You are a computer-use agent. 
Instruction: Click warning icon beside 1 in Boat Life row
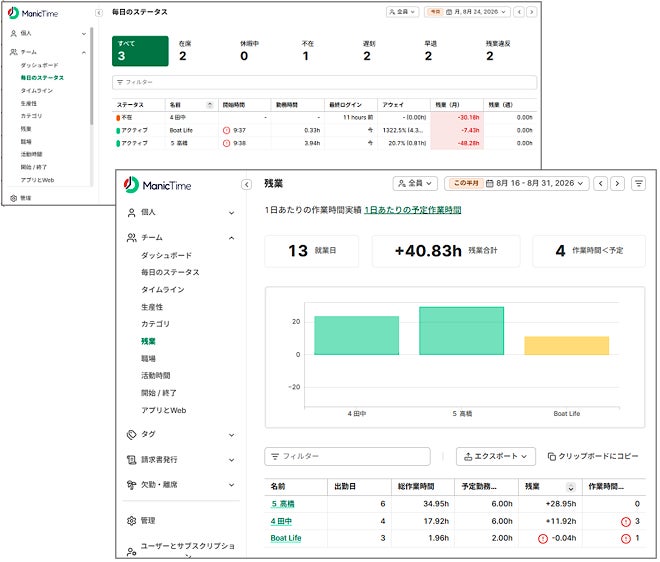(x=625, y=538)
